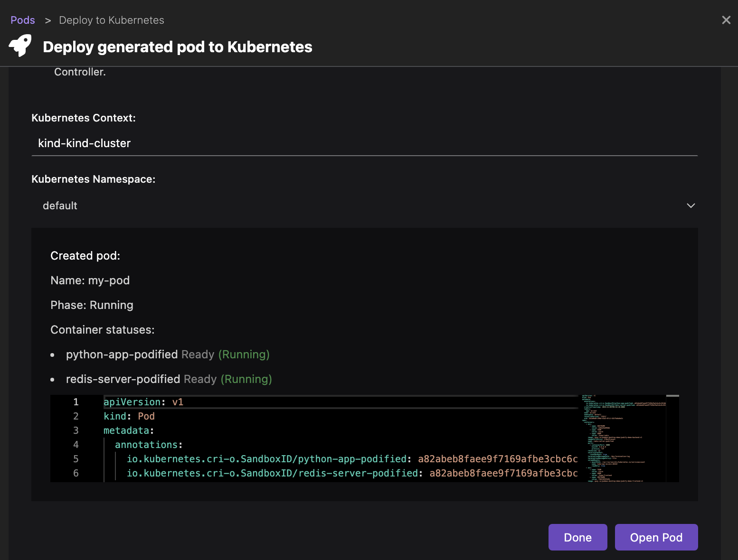Close the deploy dialog with the X icon

(x=726, y=20)
